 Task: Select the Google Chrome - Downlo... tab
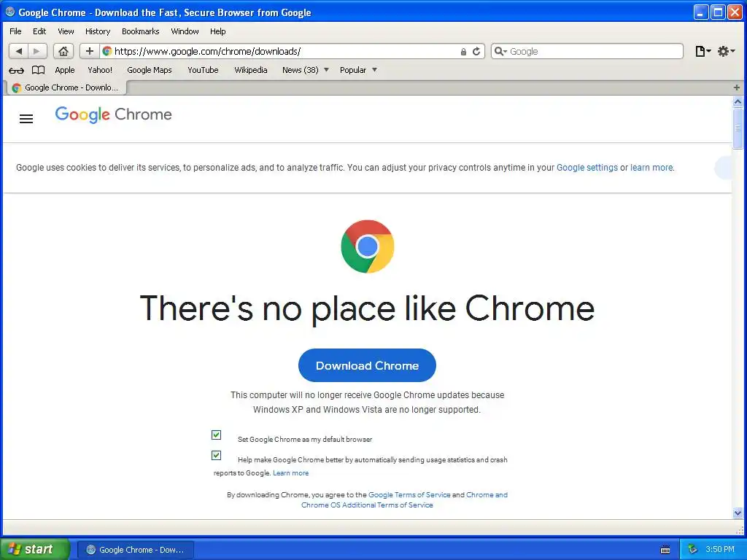[66, 87]
